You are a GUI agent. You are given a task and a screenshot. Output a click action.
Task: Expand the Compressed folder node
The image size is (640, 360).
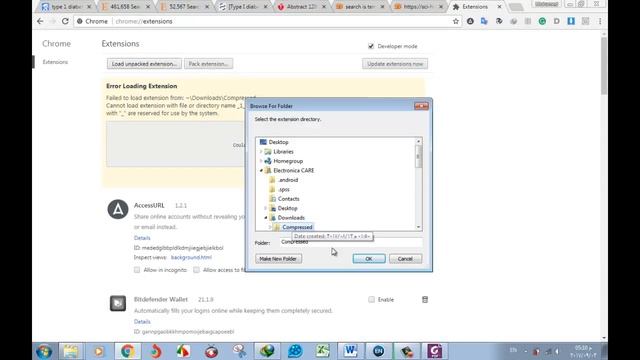pos(270,227)
